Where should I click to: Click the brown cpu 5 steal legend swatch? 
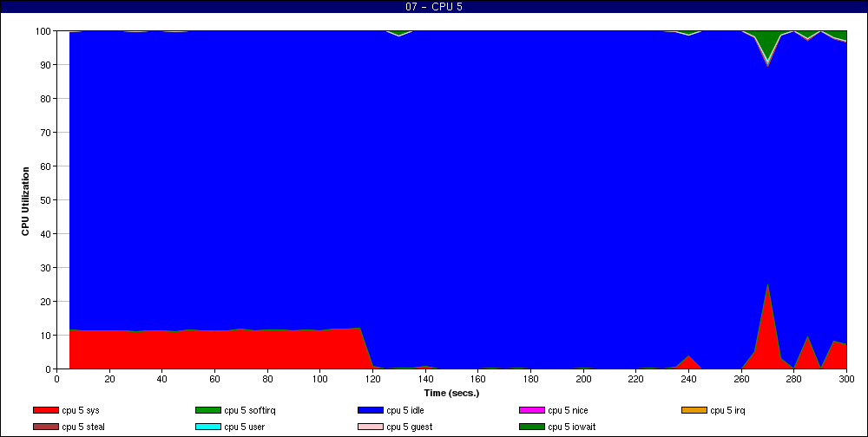(45, 427)
